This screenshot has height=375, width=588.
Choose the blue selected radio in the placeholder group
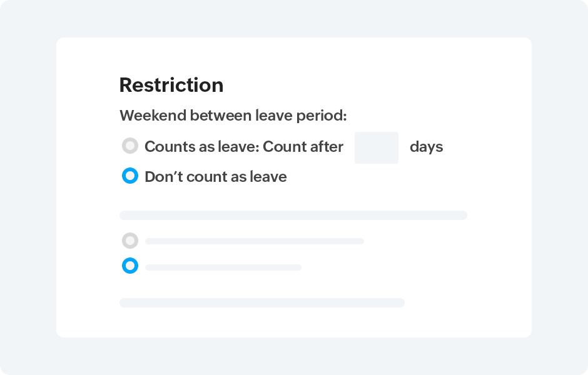[x=130, y=266]
